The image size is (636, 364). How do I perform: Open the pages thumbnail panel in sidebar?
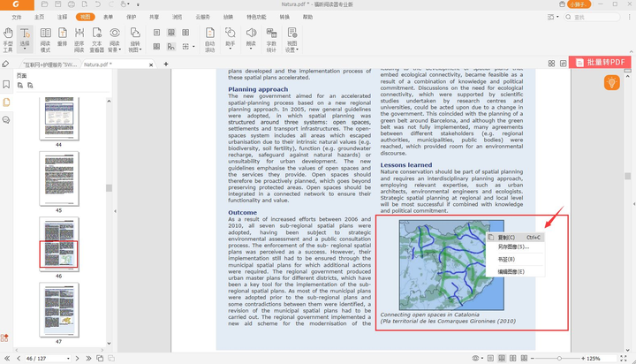(6, 102)
